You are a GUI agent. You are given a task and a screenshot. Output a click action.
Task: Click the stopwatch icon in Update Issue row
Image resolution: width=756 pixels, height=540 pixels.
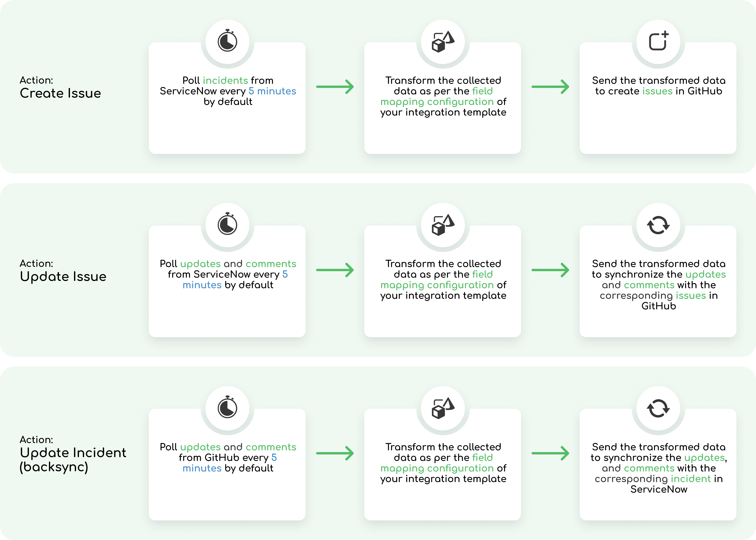tap(228, 224)
